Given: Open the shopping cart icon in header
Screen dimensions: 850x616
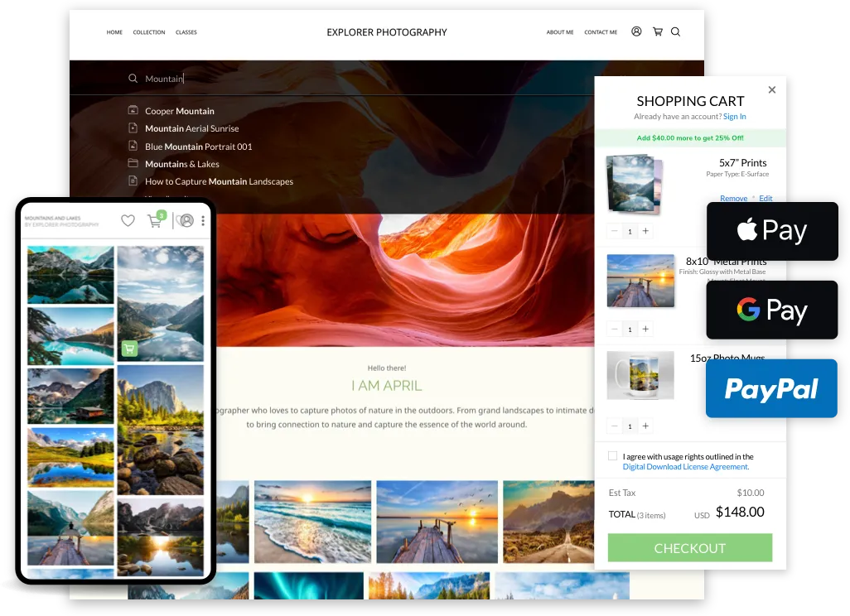Looking at the screenshot, I should tap(658, 31).
